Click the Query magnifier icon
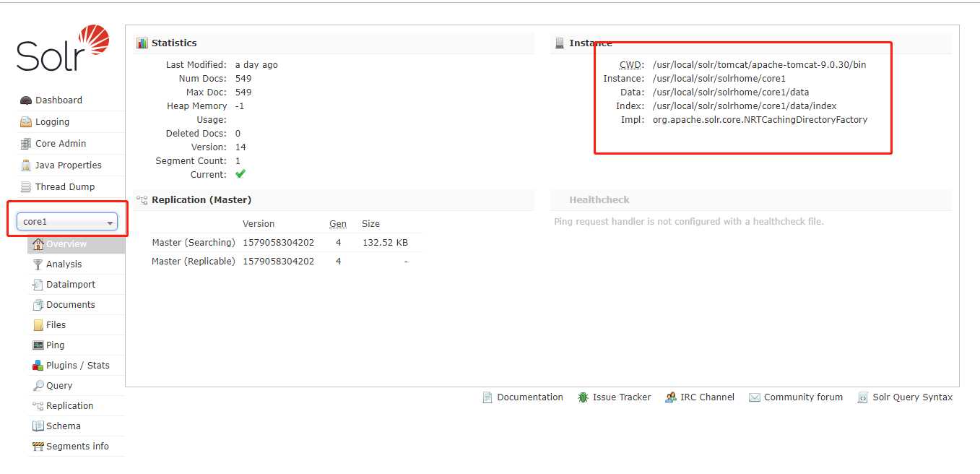The height and width of the screenshot is (474, 980). (x=38, y=386)
